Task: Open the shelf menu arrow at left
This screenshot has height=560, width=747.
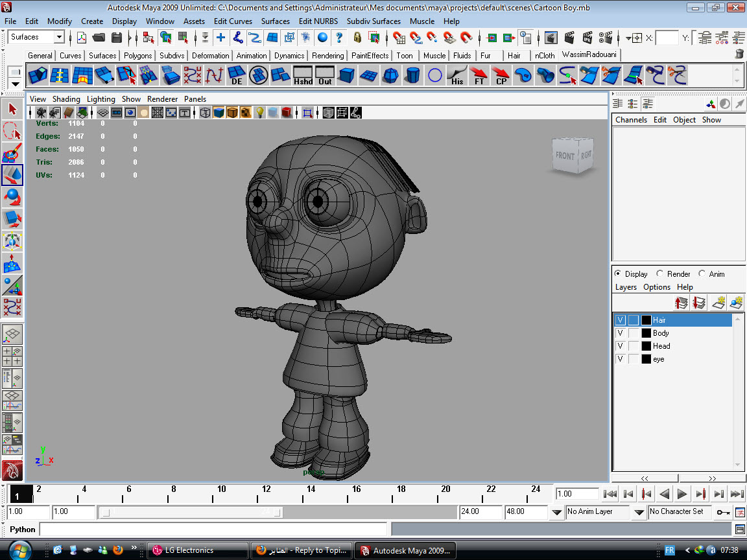Action: 16,84
